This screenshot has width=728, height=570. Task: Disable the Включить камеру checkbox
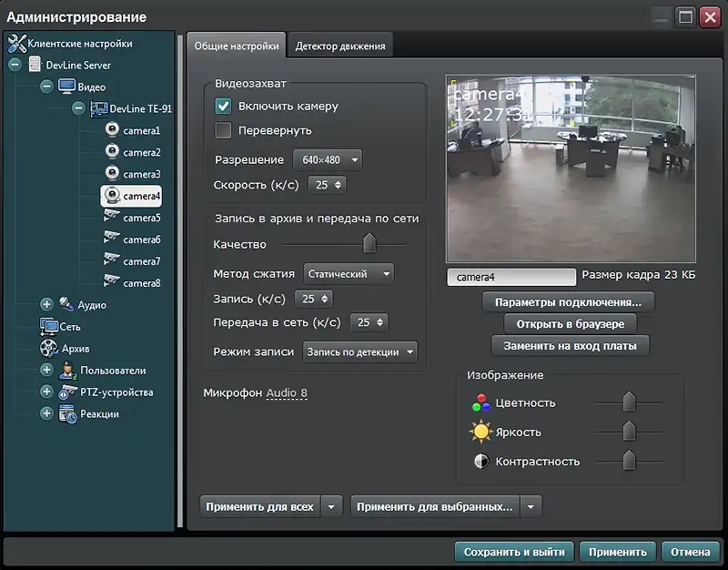223,106
